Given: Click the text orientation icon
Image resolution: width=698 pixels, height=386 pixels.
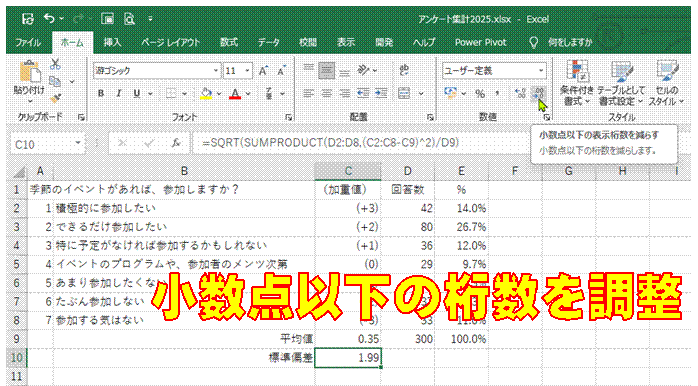Looking at the screenshot, I should click(x=364, y=70).
